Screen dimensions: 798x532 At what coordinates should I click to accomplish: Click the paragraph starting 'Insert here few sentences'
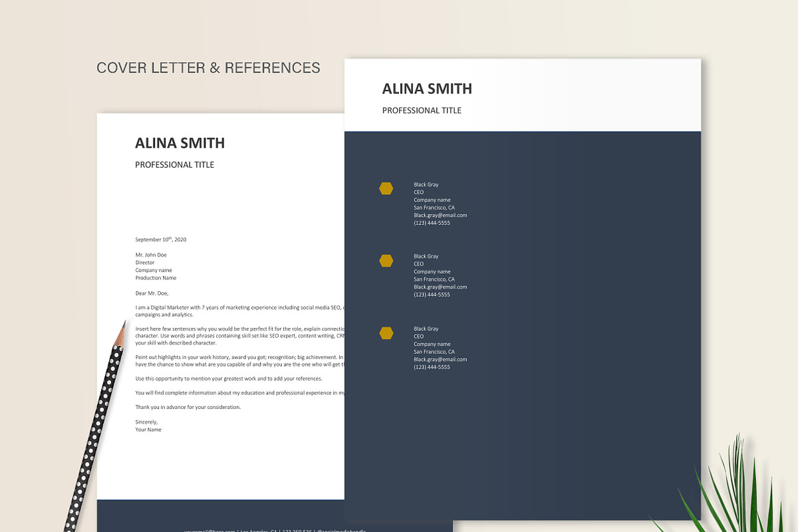pos(239,336)
